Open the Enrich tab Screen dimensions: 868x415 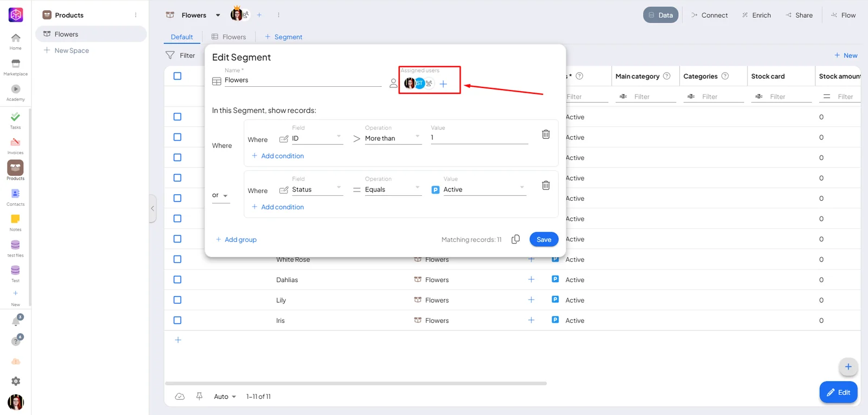coord(756,15)
